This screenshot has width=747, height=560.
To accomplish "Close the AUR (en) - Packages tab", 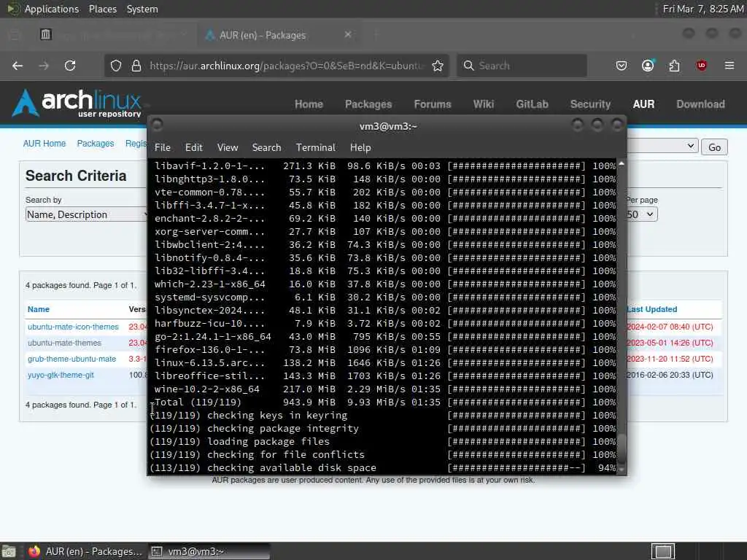I will click(x=348, y=35).
